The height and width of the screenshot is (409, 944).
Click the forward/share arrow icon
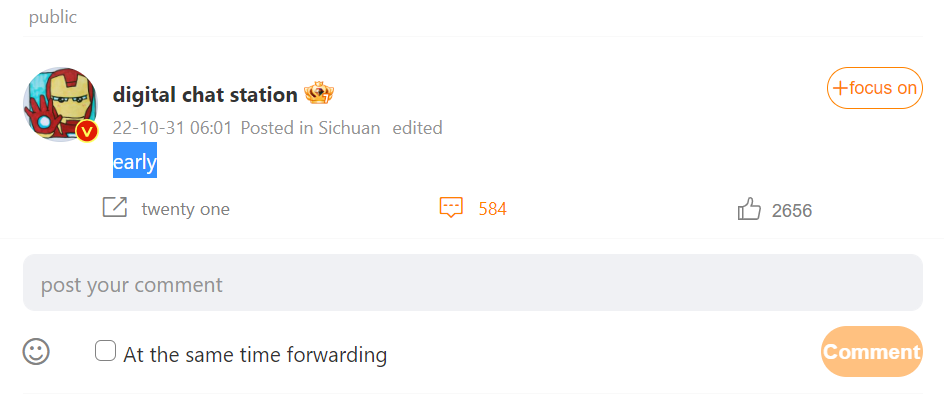tap(114, 207)
